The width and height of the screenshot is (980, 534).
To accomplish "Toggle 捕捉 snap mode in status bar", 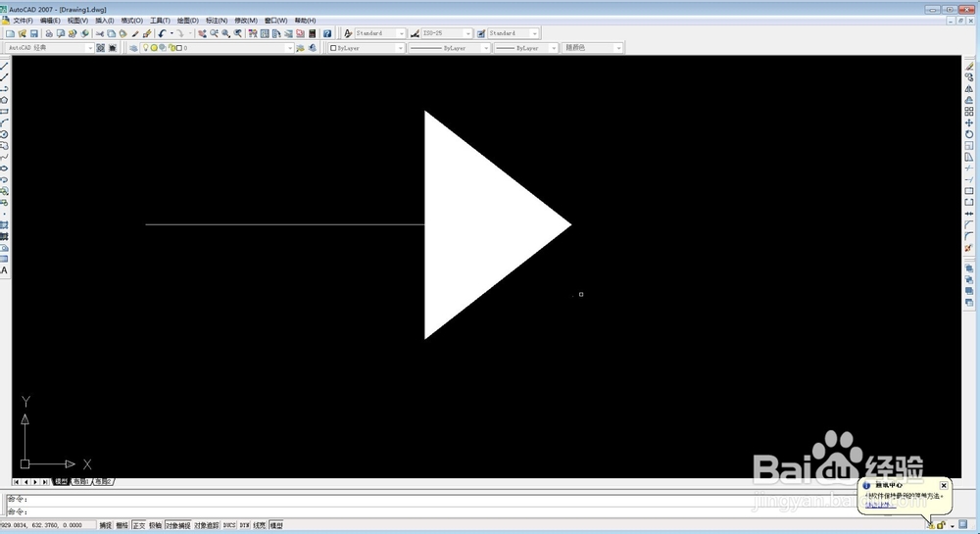I will 106,525.
